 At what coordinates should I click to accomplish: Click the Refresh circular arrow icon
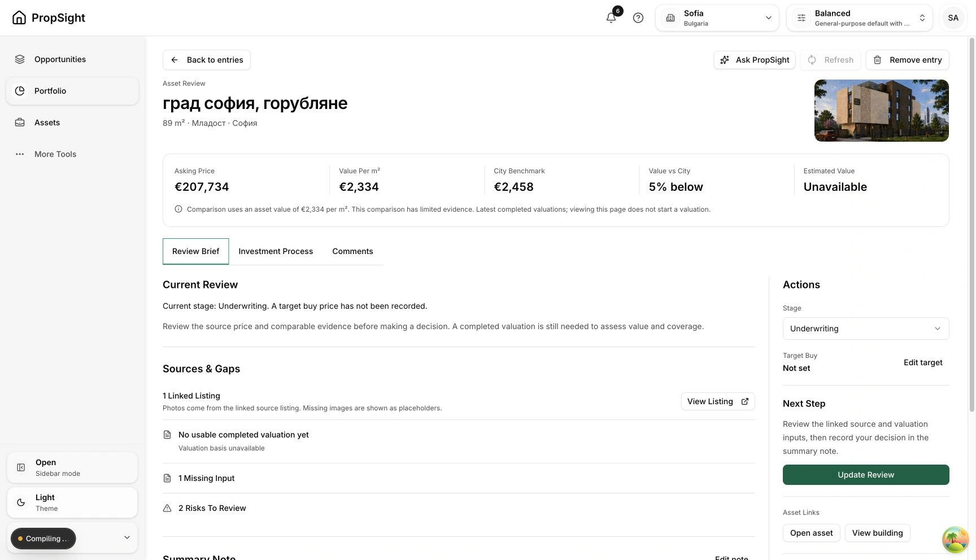812,60
